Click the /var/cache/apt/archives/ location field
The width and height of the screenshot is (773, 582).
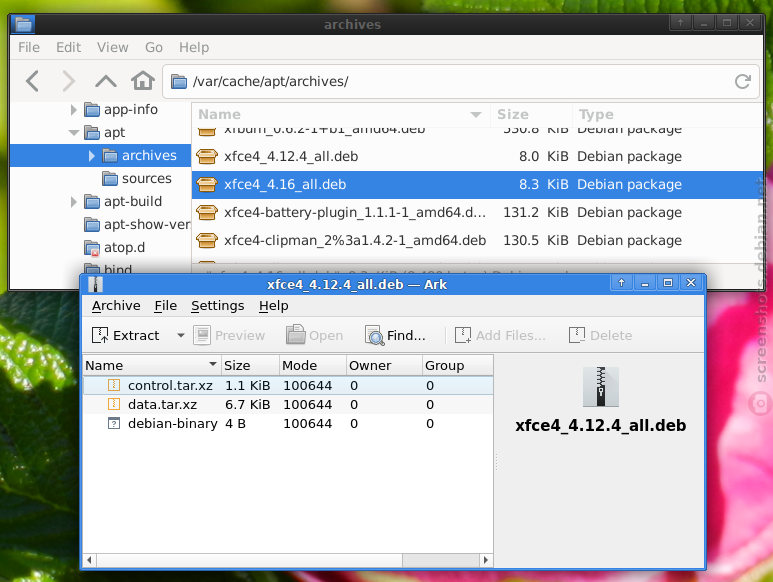coord(461,81)
